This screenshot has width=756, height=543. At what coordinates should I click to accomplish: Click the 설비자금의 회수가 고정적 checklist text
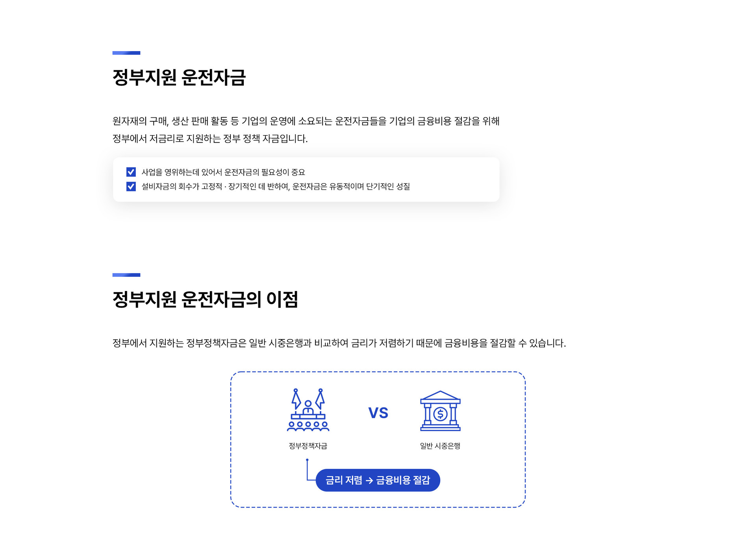click(276, 186)
